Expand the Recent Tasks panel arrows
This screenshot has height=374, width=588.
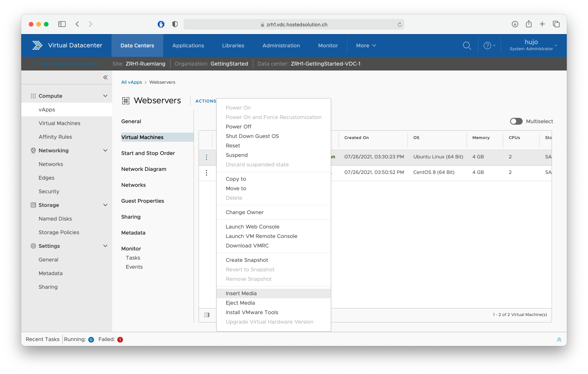click(x=559, y=340)
